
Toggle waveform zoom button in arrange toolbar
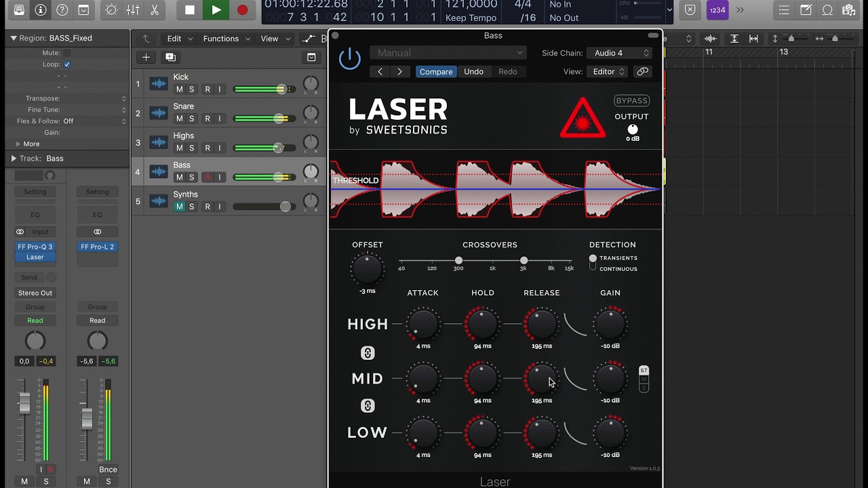coord(711,39)
